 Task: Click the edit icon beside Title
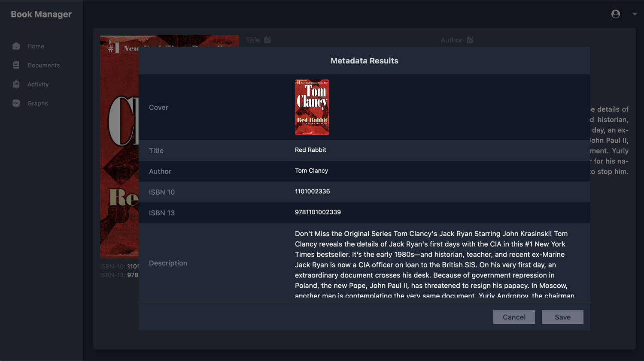coord(267,40)
